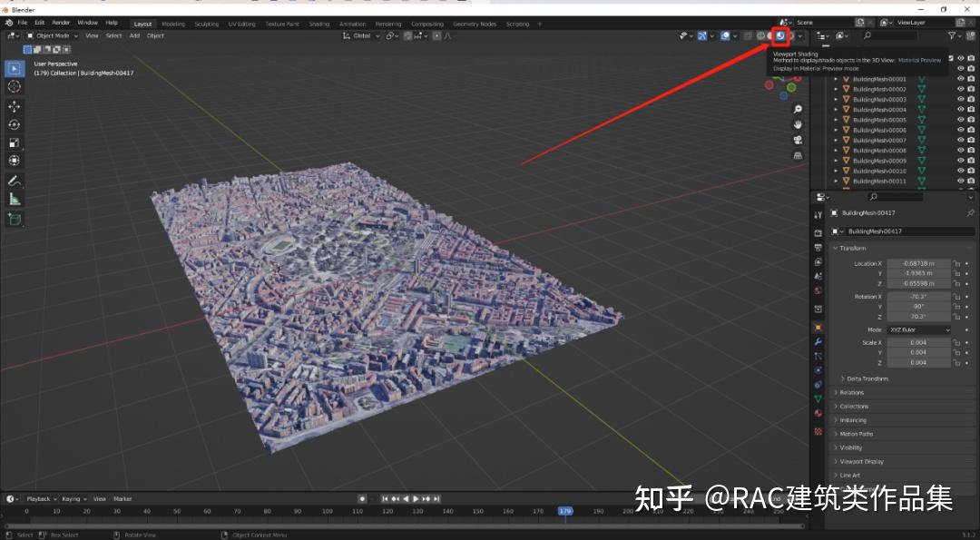Click the pan hand viewport icon
Screen dimensions: 980x540
click(x=798, y=124)
